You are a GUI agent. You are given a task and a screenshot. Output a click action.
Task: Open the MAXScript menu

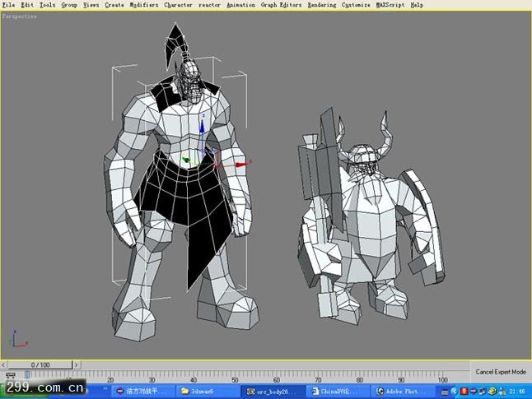pos(391,5)
